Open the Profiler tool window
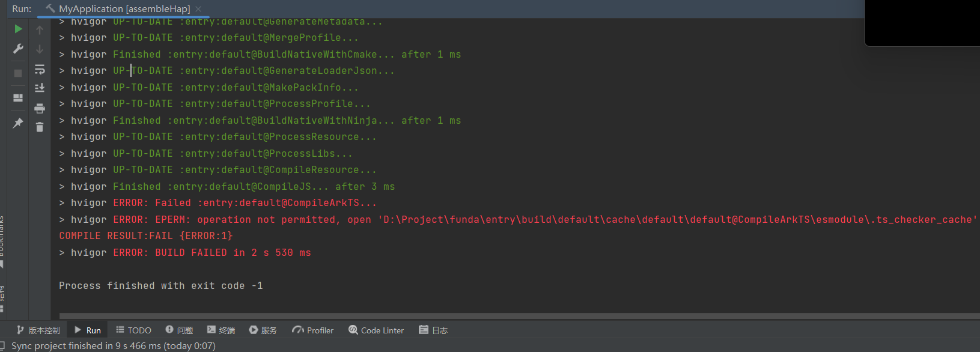The image size is (980, 352). click(312, 330)
